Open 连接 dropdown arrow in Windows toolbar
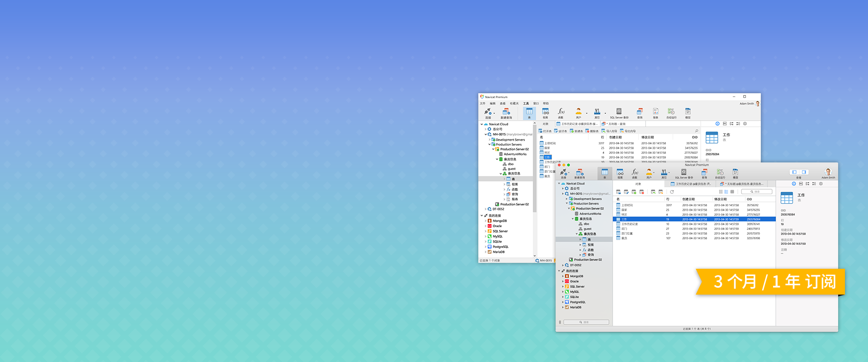 click(494, 113)
